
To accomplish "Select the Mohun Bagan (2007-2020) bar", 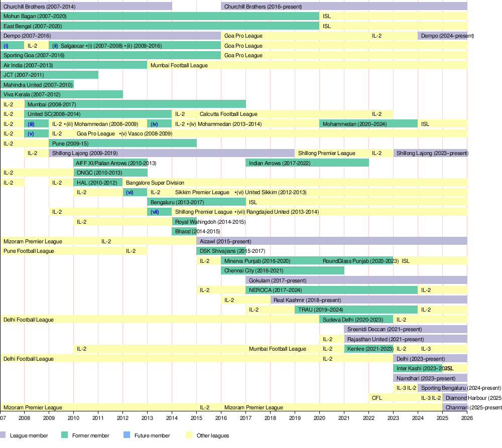I will [x=160, y=16].
